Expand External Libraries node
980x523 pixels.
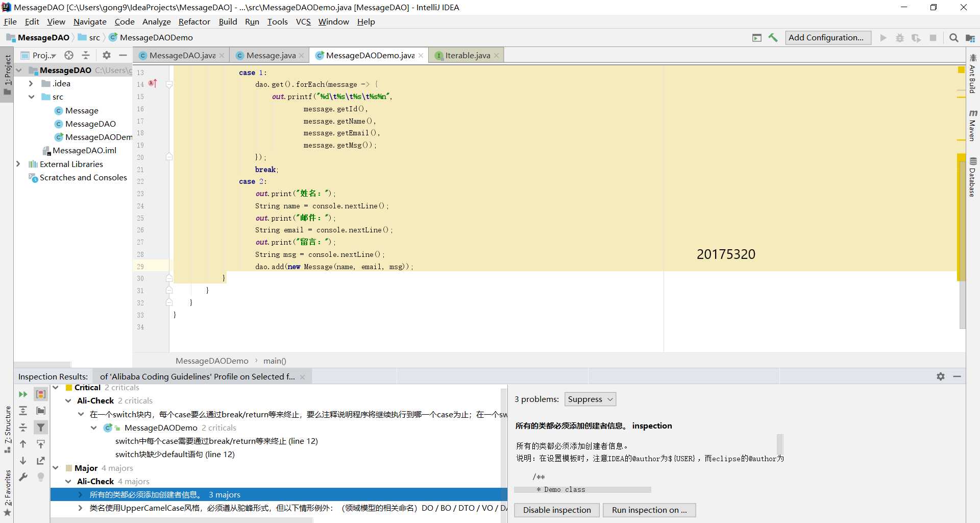point(18,164)
